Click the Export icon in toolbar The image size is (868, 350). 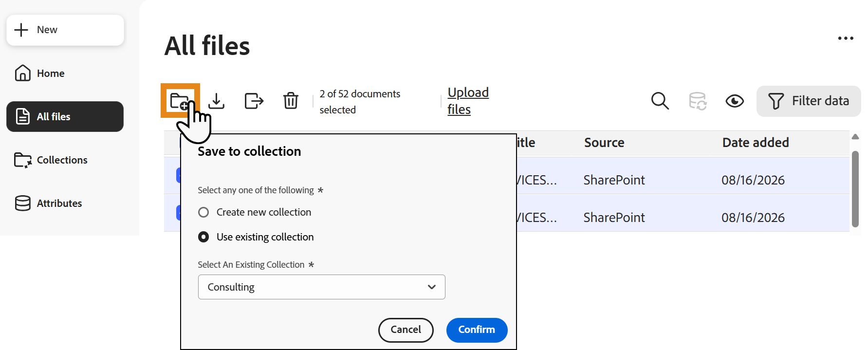(x=254, y=101)
